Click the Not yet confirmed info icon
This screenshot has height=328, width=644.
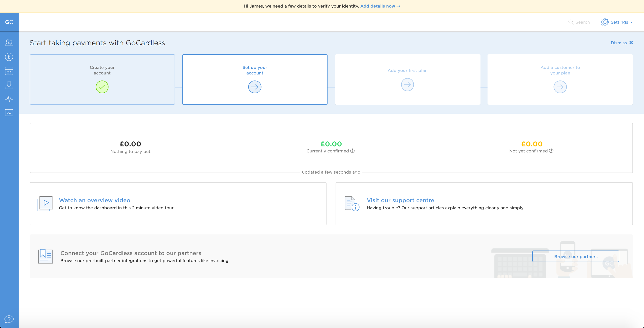click(x=551, y=151)
